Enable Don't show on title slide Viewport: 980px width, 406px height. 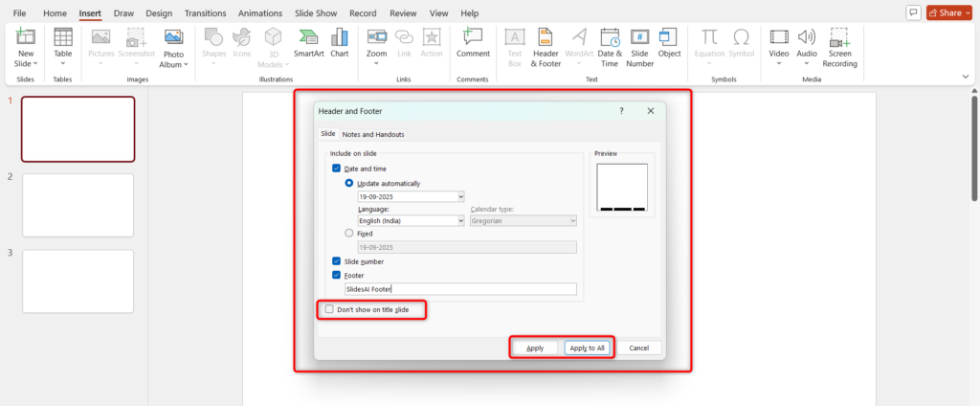pos(330,309)
